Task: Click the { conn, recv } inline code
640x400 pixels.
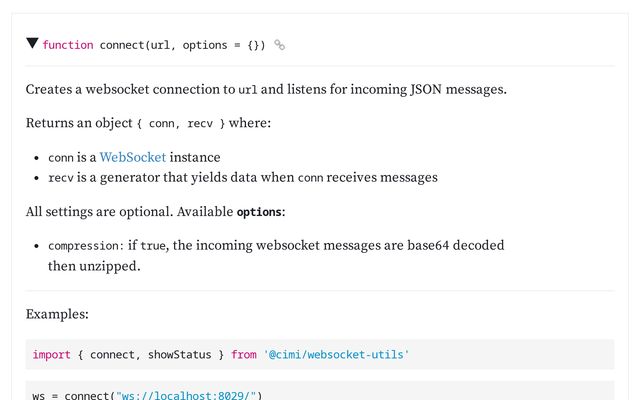Action: pyautogui.click(x=181, y=123)
